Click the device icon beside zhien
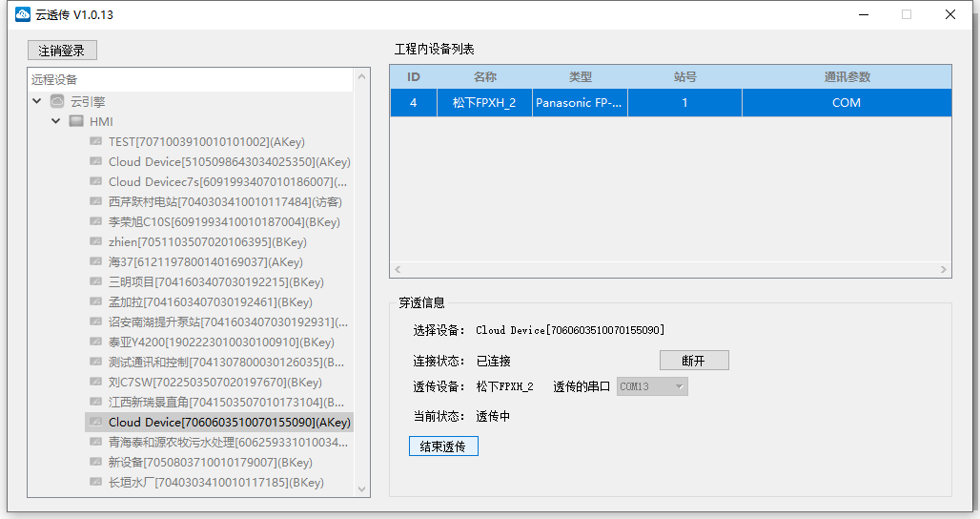This screenshot has width=980, height=519. tap(95, 241)
